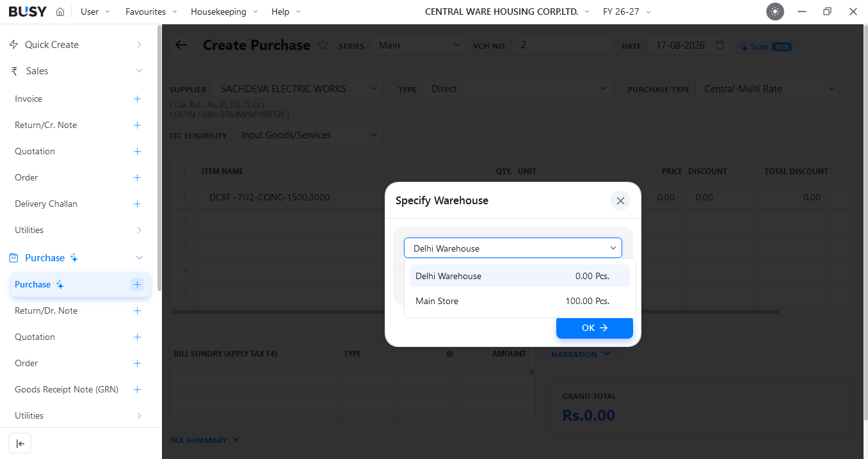
Task: Add a new Purchase Order plus icon
Action: click(137, 364)
